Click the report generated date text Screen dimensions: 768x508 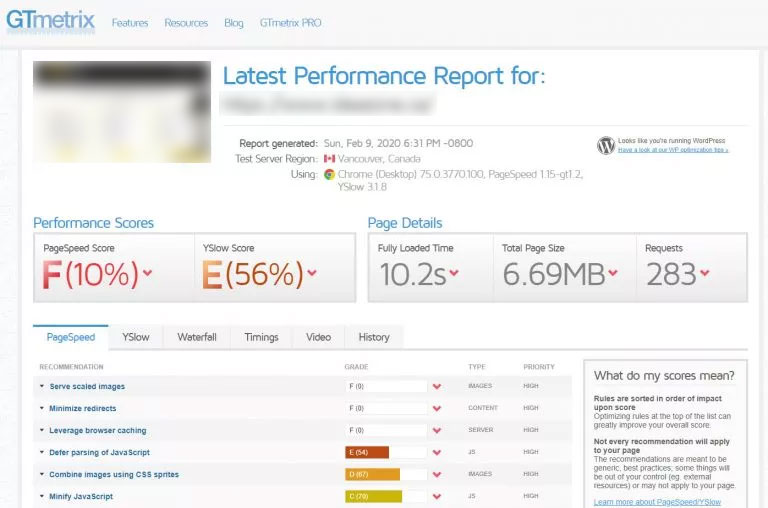click(398, 144)
